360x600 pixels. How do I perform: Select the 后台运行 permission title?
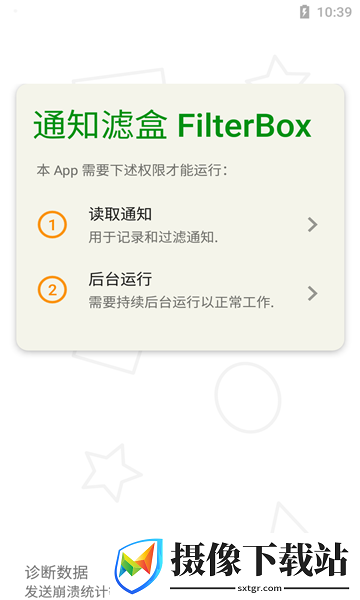(x=120, y=279)
